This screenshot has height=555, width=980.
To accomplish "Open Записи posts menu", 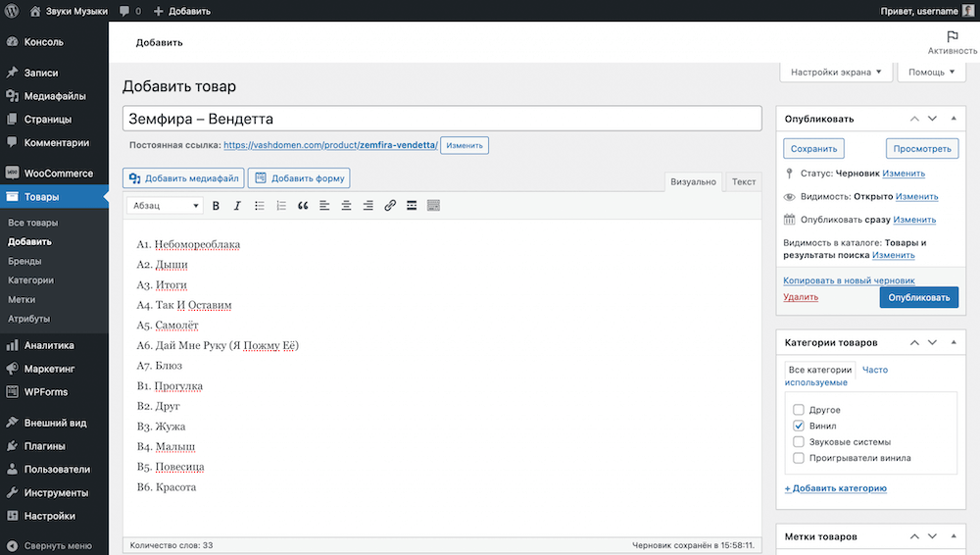I will click(x=54, y=73).
